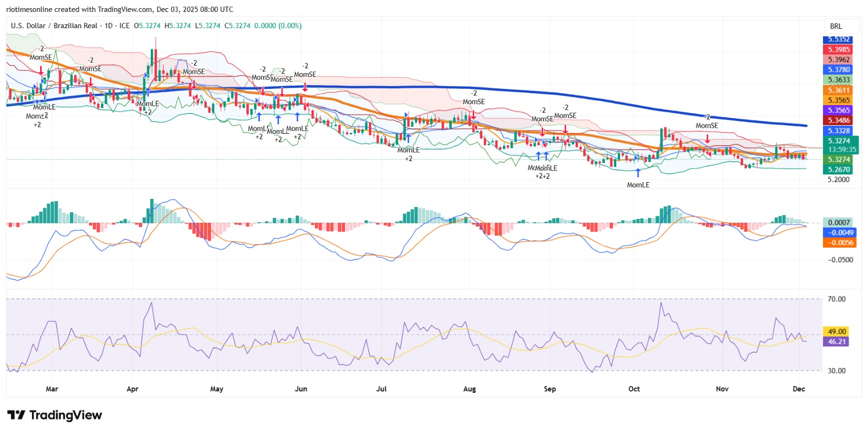The height and width of the screenshot is (433, 868).
Task: Click the May label on time axis
Action: pyautogui.click(x=216, y=389)
